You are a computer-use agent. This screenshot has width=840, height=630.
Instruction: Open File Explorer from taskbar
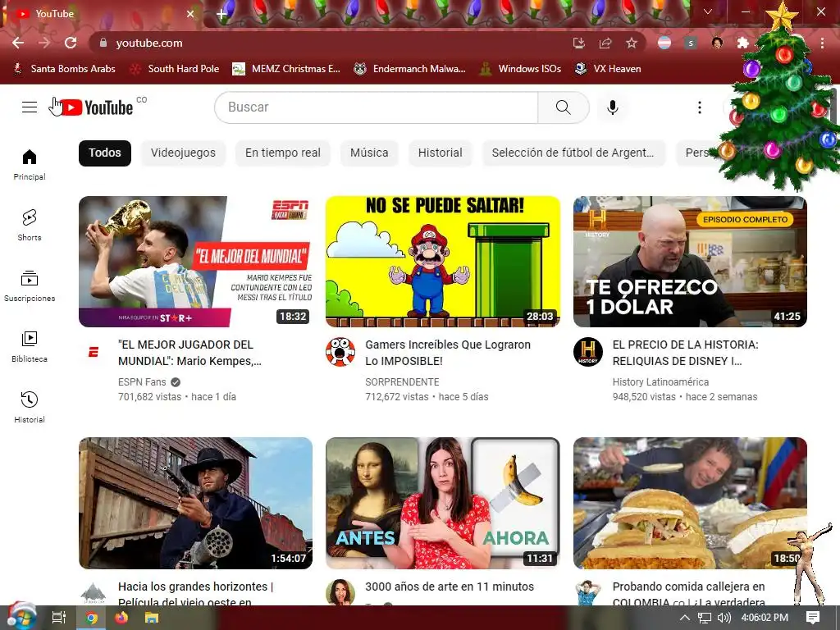coord(152,618)
